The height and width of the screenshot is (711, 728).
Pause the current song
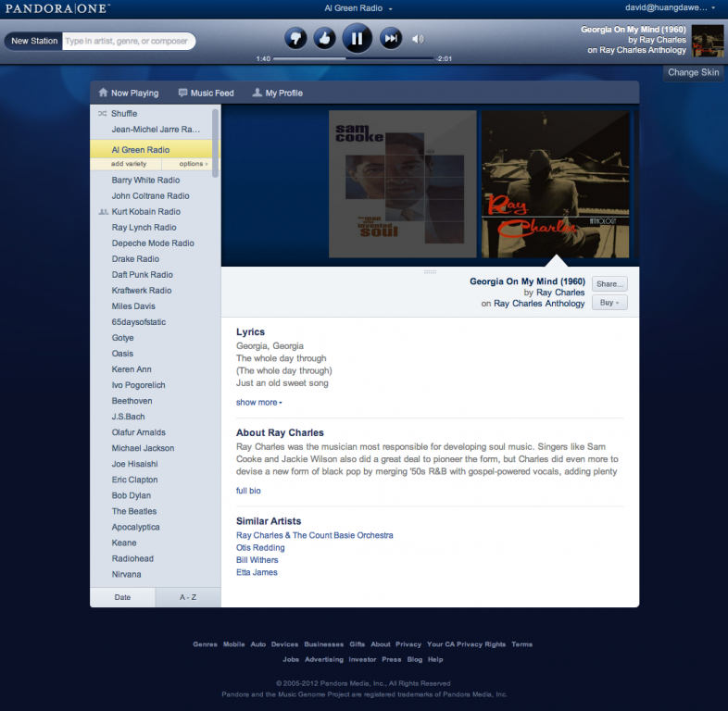point(357,39)
